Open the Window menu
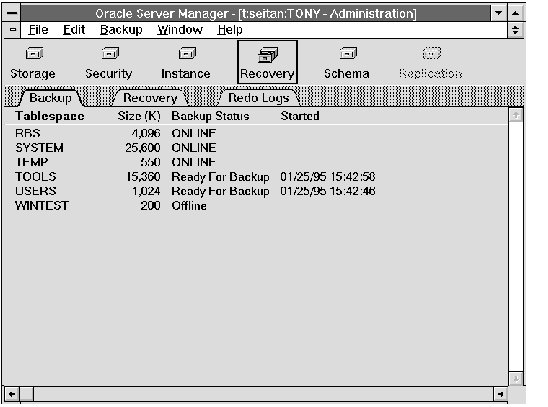Viewport: 548px width, 407px height. (x=180, y=30)
